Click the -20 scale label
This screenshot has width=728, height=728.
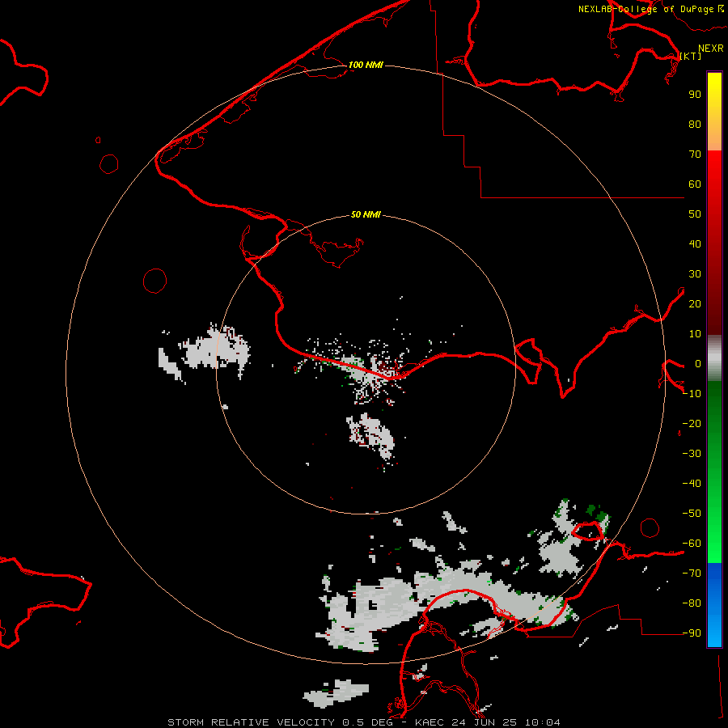692,423
